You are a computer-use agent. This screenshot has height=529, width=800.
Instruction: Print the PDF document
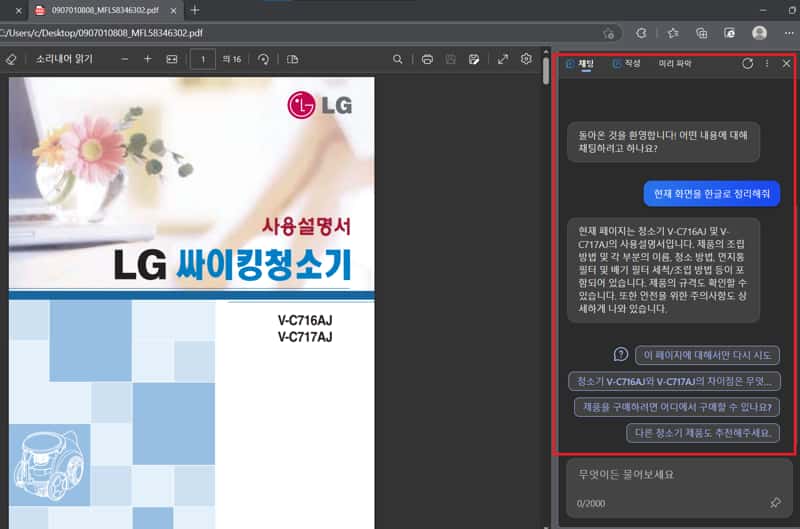click(x=427, y=59)
